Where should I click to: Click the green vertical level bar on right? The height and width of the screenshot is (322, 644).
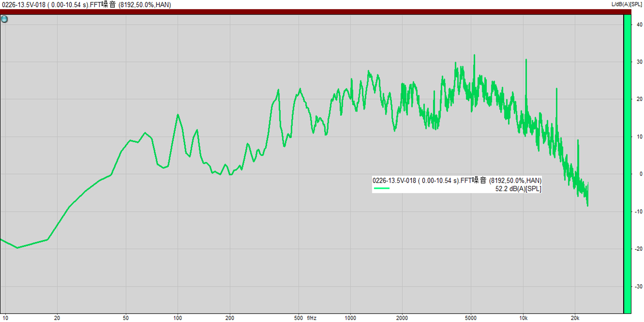[627, 164]
